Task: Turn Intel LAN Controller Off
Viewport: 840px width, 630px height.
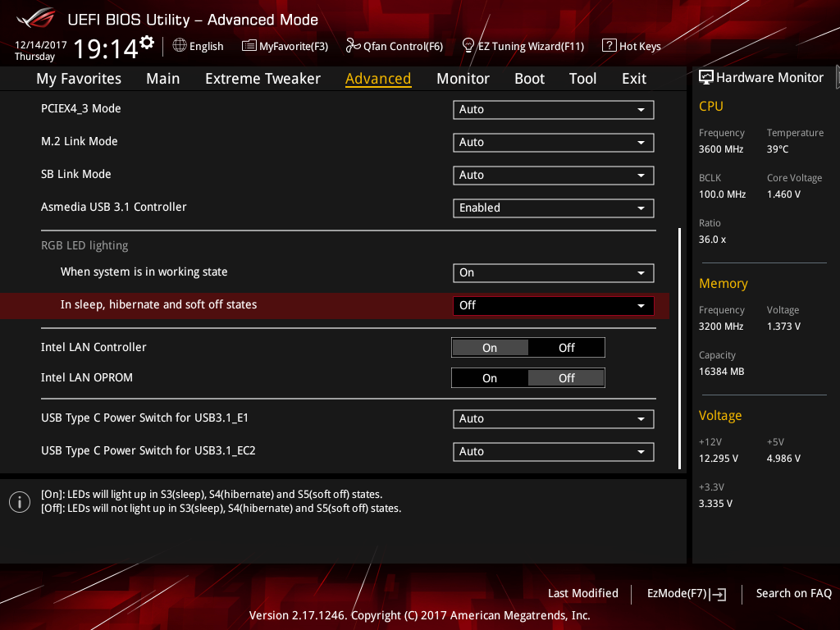Action: pyautogui.click(x=566, y=348)
